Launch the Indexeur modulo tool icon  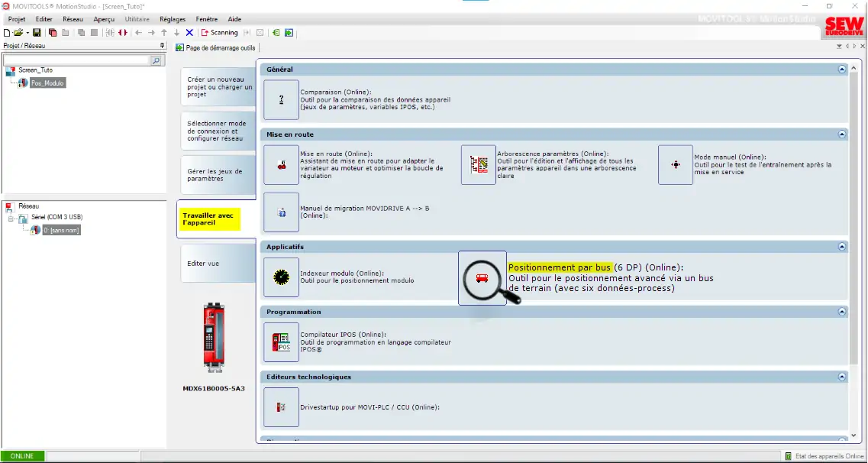pyautogui.click(x=281, y=277)
